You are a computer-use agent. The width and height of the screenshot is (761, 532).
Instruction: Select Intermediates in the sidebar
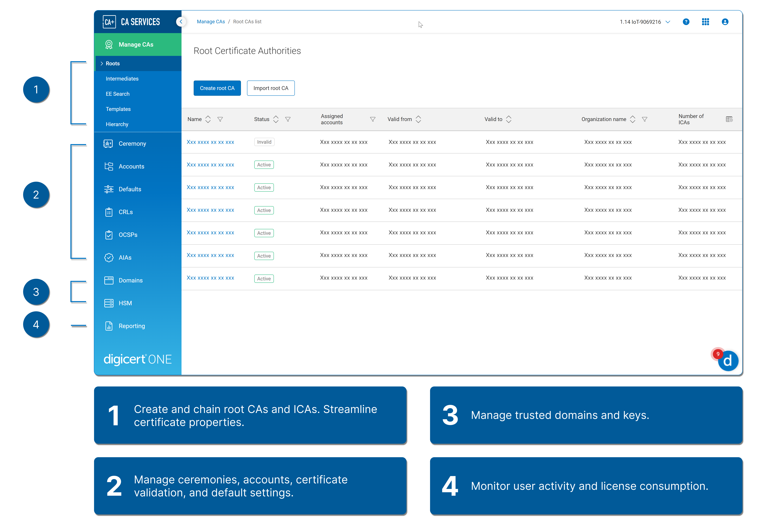[122, 79]
